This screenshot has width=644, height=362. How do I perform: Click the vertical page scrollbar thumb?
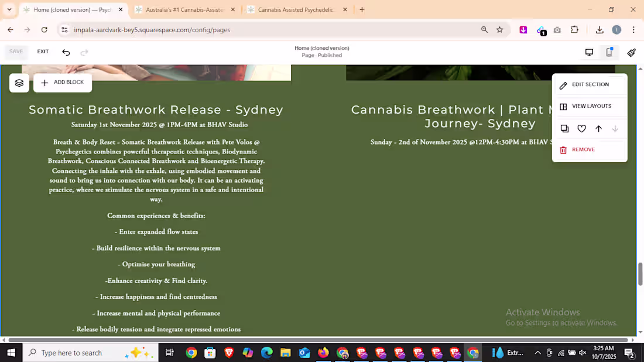click(x=640, y=274)
